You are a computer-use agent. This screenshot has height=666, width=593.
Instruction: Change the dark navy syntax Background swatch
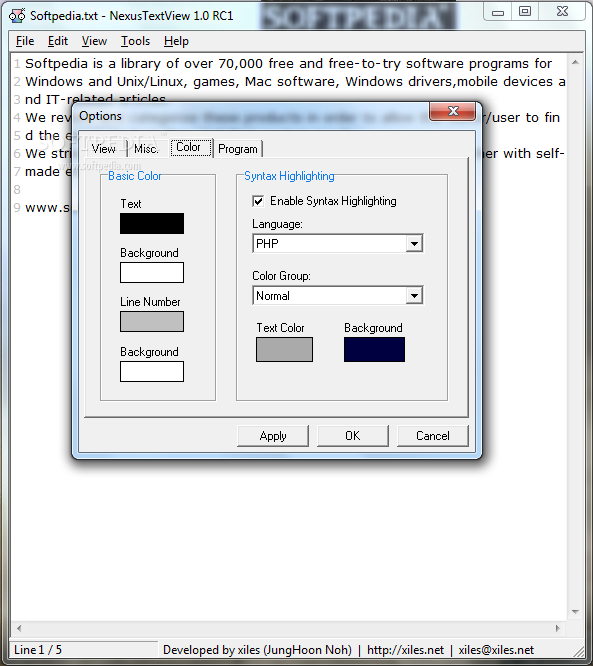click(x=374, y=350)
